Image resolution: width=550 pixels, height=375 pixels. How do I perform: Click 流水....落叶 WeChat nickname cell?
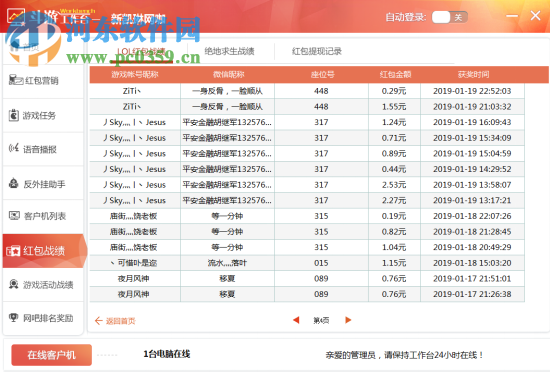tap(227, 263)
